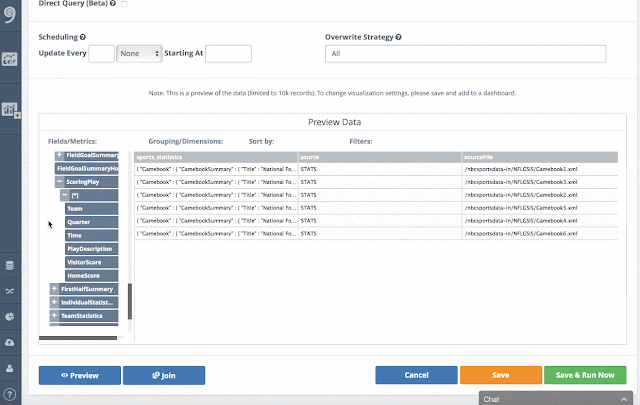Sort by source column header
Viewport: 640px width, 405px height.
(380, 157)
